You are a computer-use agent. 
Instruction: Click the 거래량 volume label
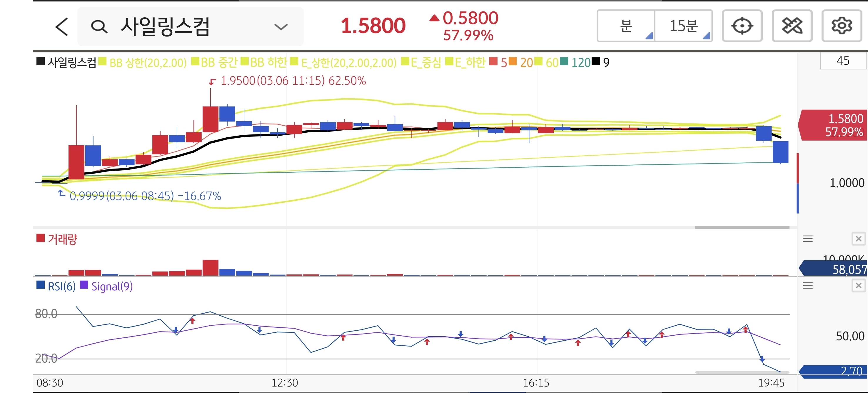click(62, 239)
